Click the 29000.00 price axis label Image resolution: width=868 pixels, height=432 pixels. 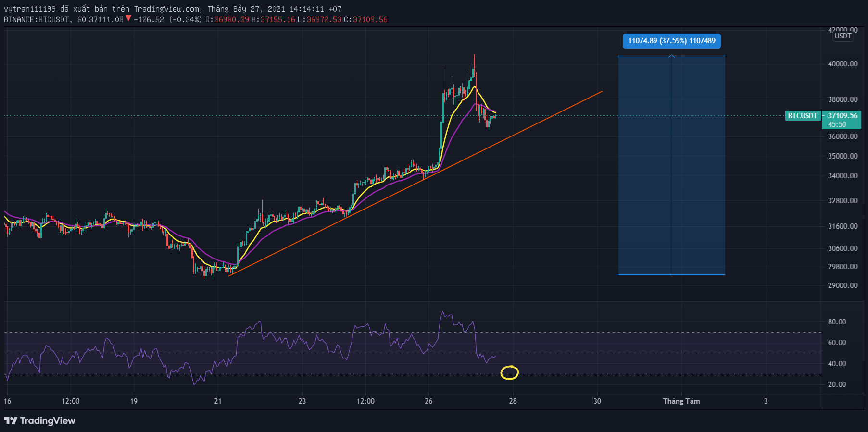[x=843, y=285]
